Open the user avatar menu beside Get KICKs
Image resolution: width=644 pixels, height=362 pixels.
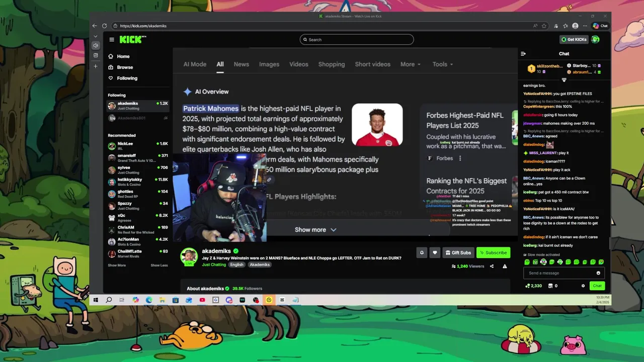tap(595, 39)
